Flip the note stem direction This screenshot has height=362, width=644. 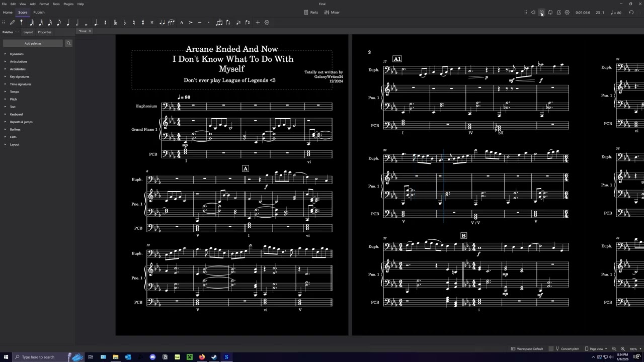point(228,22)
